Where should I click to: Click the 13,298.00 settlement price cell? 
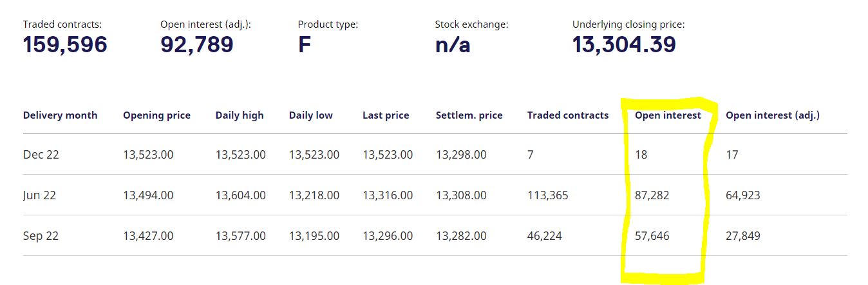pyautogui.click(x=461, y=155)
